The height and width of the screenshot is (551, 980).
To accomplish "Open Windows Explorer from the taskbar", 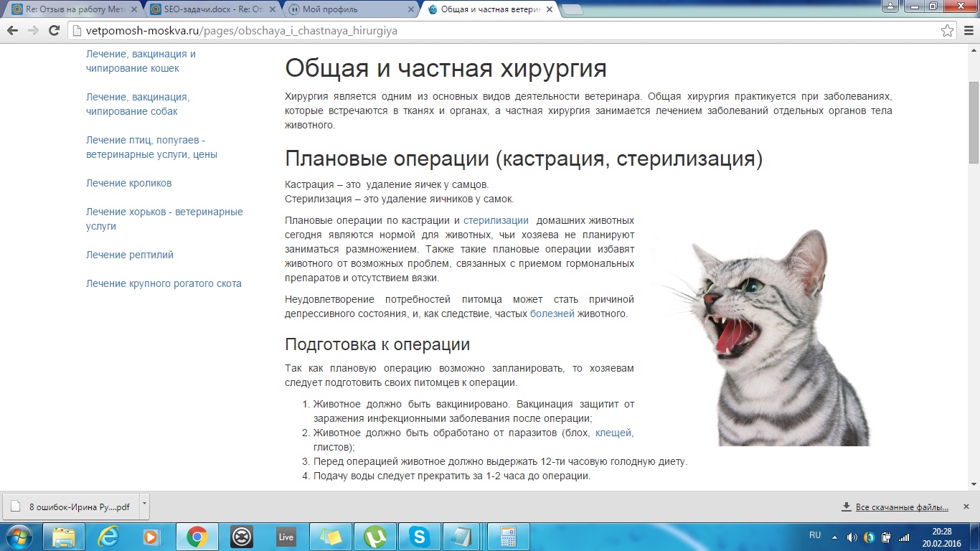I will 64,537.
